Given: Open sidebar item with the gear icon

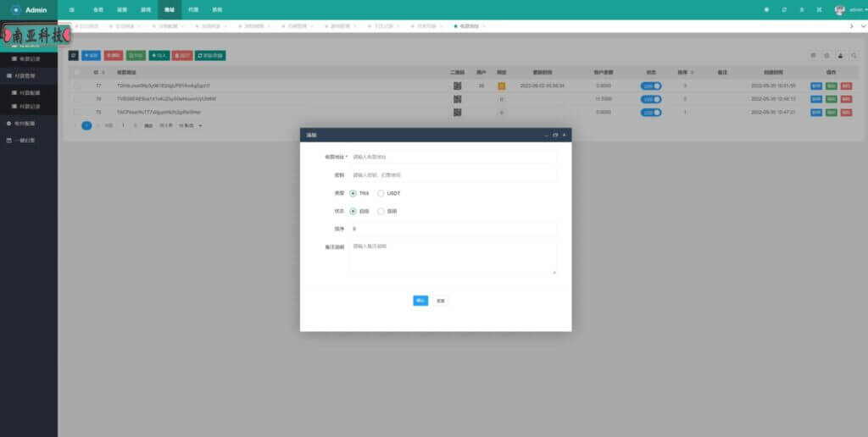Looking at the screenshot, I should point(29,124).
